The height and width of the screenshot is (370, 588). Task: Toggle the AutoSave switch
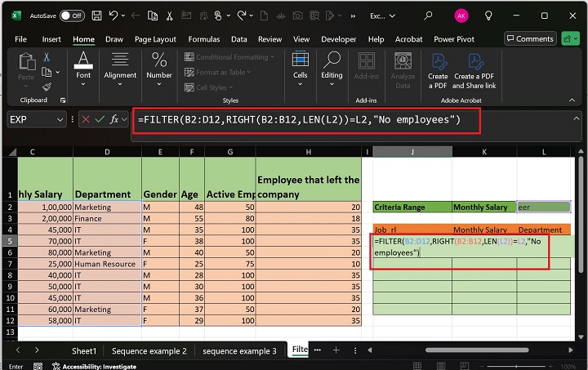coord(71,16)
